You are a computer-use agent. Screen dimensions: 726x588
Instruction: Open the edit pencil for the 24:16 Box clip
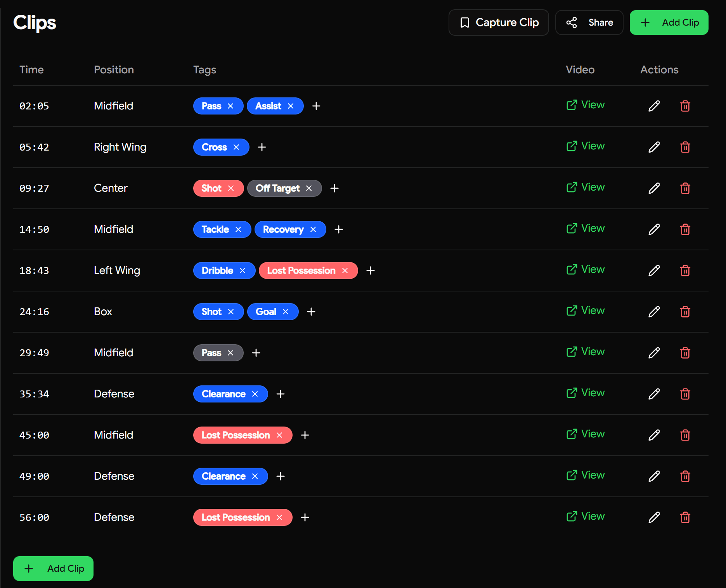pyautogui.click(x=654, y=311)
